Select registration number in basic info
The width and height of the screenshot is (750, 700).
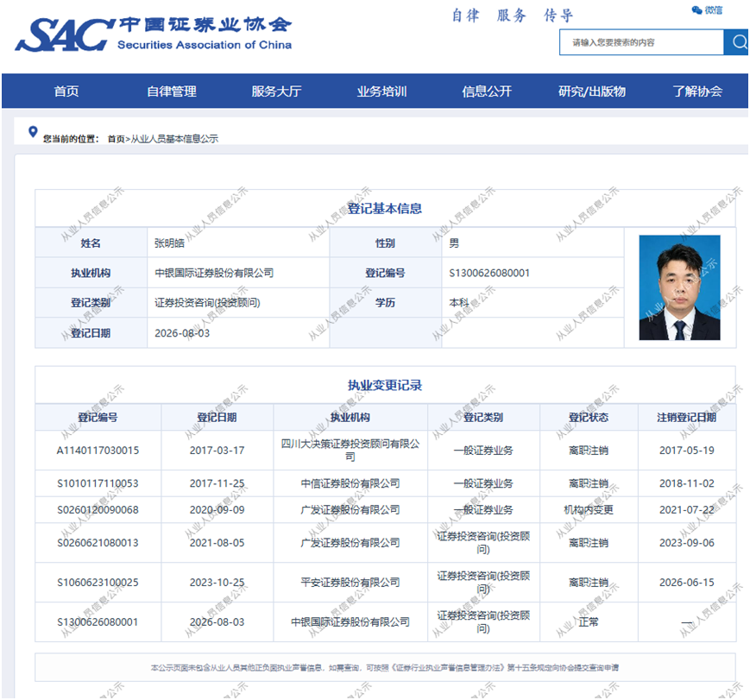489,273
